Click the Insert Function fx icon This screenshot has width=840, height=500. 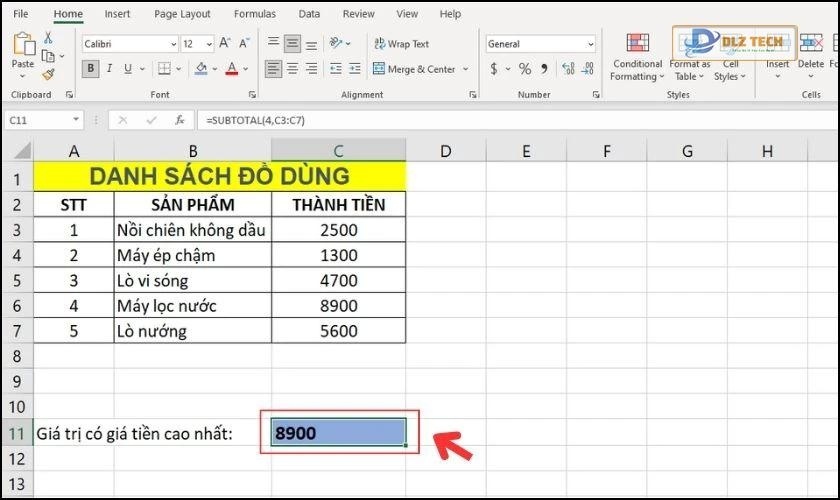[x=180, y=120]
